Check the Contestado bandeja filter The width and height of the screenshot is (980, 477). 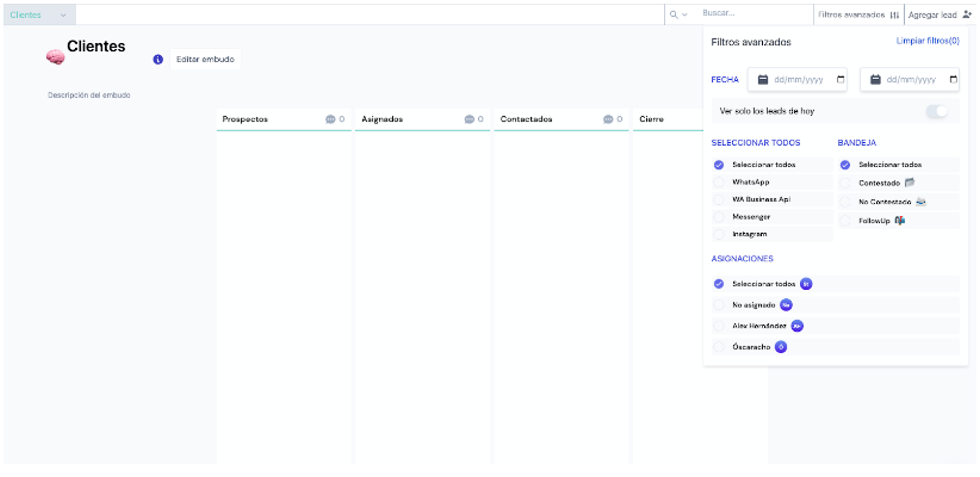click(845, 183)
